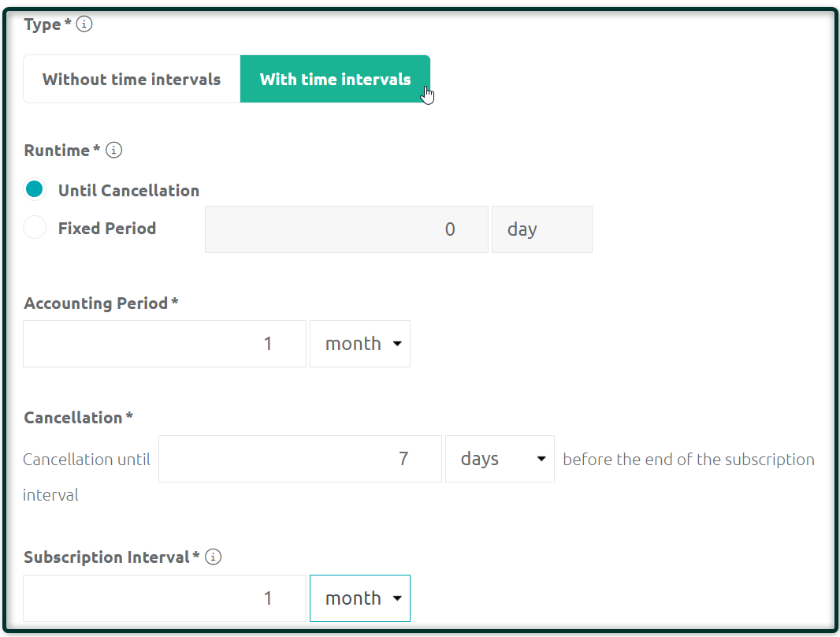Click the Runtime heading
Viewport: 840px width, 637px height.
(61, 151)
